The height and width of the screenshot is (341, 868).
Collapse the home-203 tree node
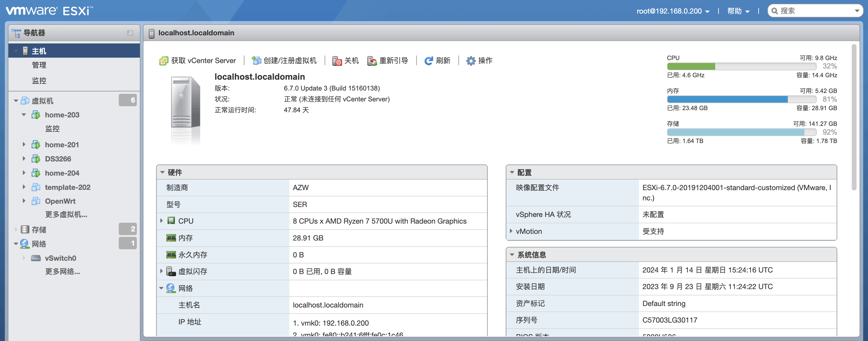[x=24, y=115]
